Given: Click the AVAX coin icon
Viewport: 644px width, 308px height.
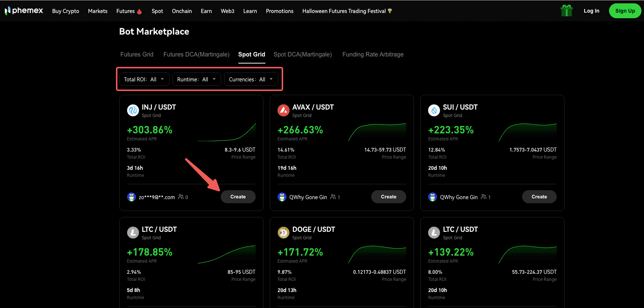Looking at the screenshot, I should 284,110.
